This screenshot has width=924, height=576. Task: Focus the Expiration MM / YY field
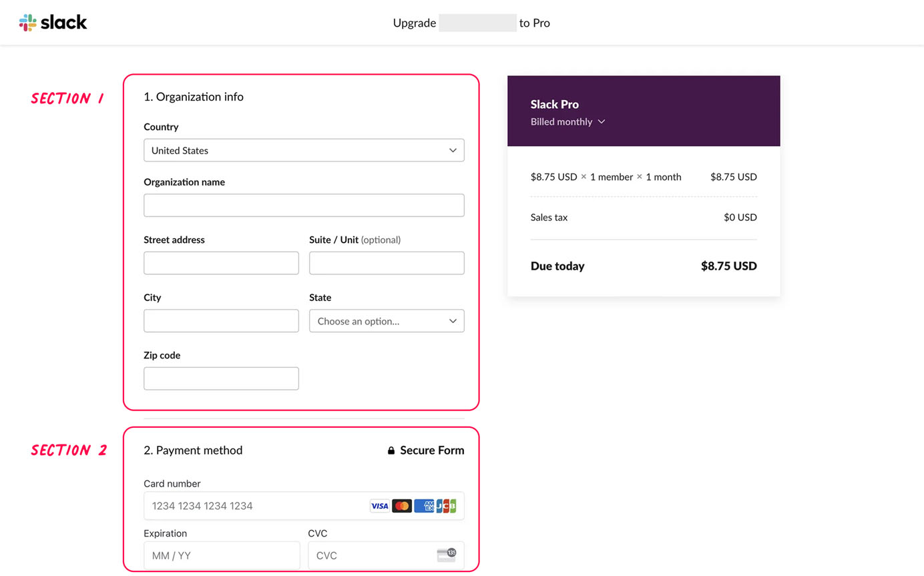tap(221, 555)
